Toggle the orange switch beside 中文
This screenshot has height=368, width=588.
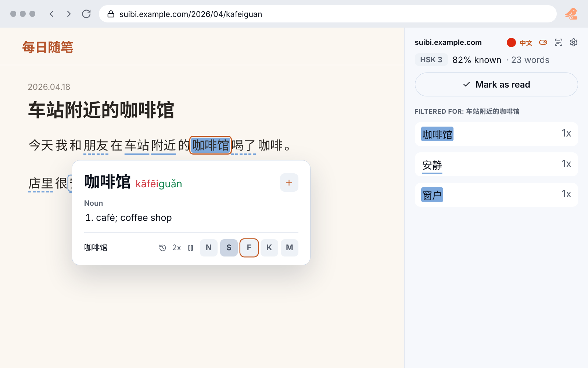[x=543, y=42]
